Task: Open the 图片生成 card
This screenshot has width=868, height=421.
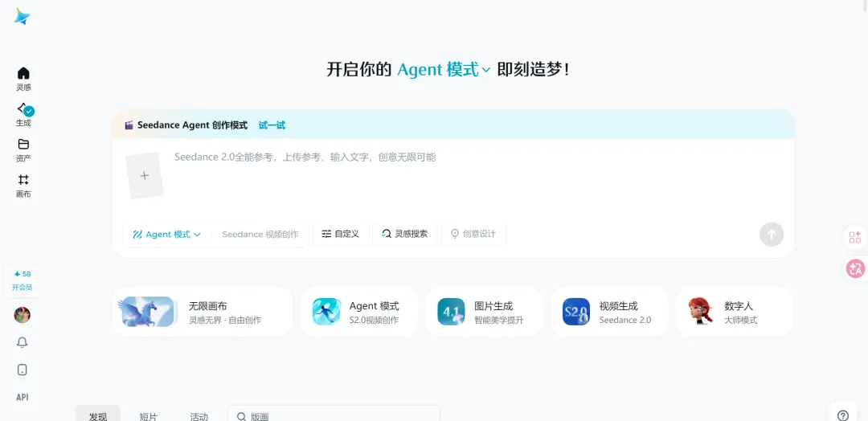Action: [485, 312]
